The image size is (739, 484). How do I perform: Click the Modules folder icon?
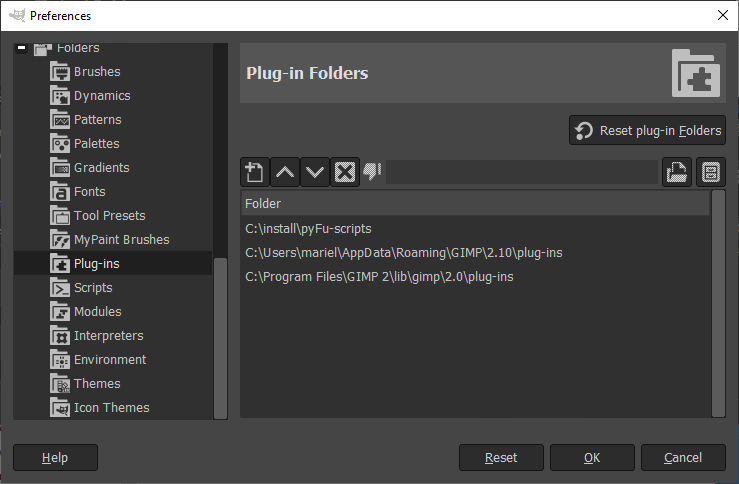(60, 312)
